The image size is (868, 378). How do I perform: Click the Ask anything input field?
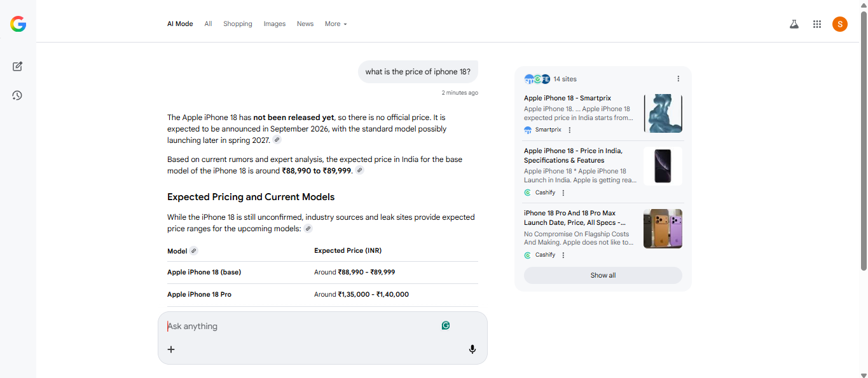pos(299,326)
